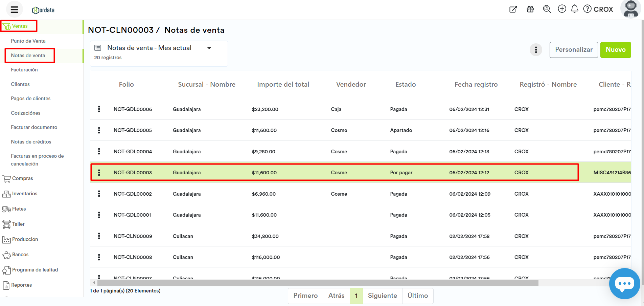644x306 pixels.
Task: Open the notifications bell
Action: [574, 9]
